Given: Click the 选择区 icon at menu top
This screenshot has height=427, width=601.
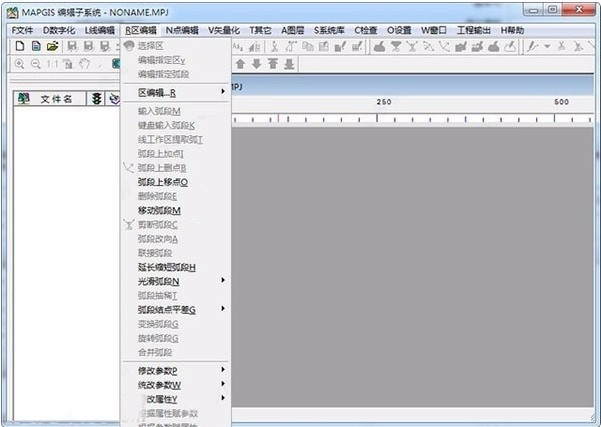Looking at the screenshot, I should pos(129,46).
